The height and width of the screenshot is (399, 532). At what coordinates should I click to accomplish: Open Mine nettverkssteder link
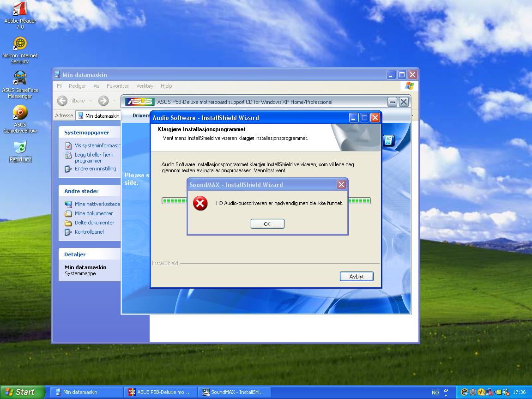97,204
